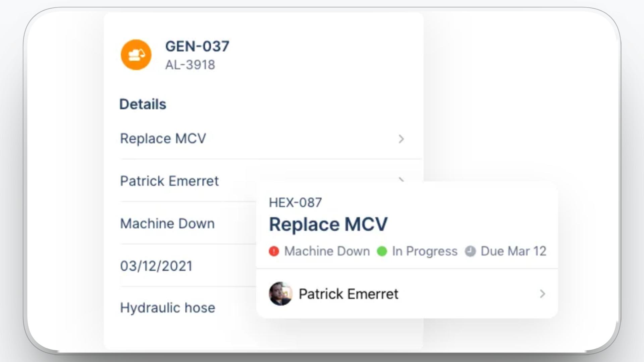Open Patrick Emerret details via chevron on card

click(543, 294)
